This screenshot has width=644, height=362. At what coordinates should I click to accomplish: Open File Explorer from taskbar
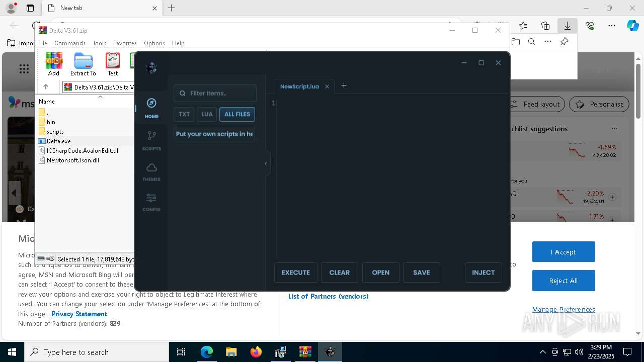pyautogui.click(x=231, y=352)
